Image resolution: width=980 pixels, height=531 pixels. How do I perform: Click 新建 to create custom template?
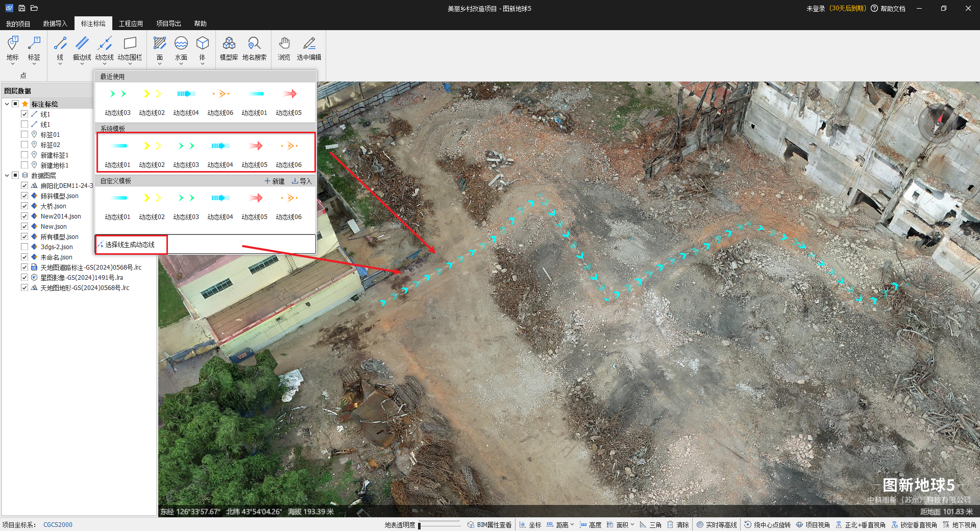(x=275, y=181)
